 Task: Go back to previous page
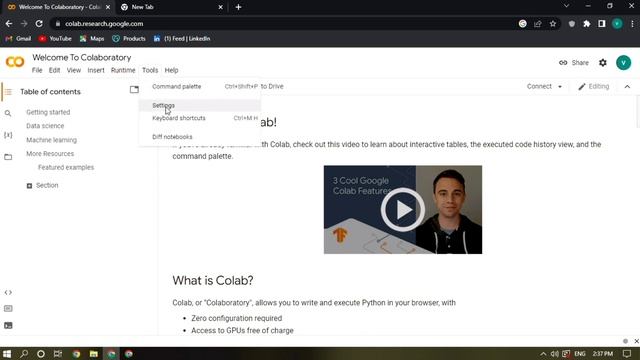tap(9, 24)
